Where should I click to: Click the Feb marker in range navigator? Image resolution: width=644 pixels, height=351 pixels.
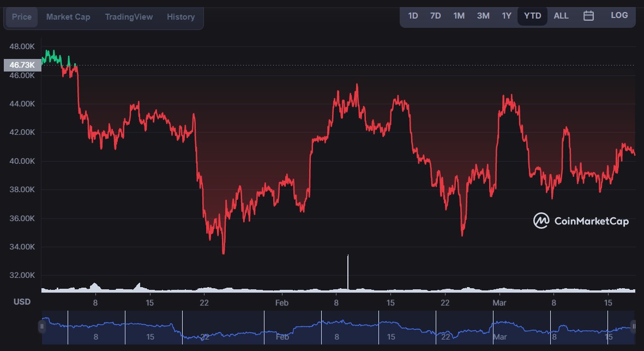282,337
